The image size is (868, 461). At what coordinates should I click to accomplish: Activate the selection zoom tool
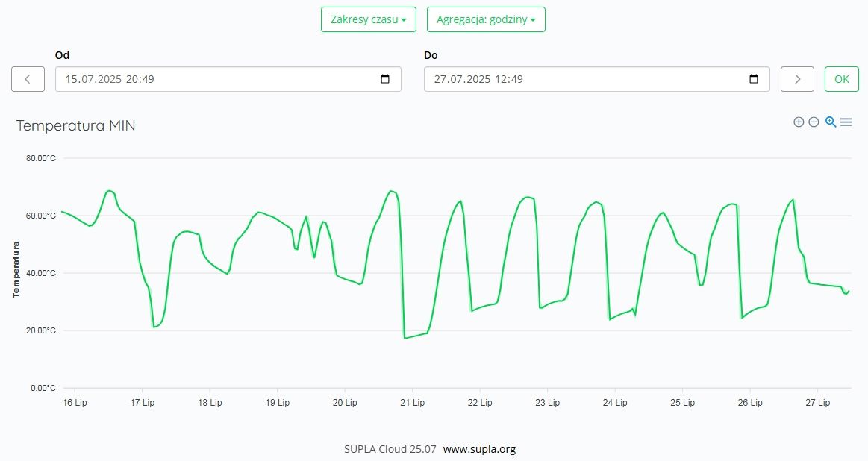[x=831, y=122]
